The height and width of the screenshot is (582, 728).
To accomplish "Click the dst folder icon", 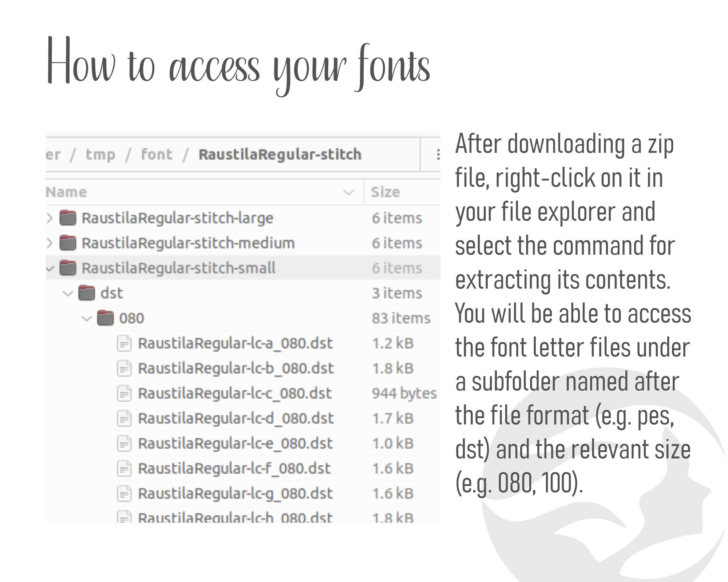I will point(87,293).
